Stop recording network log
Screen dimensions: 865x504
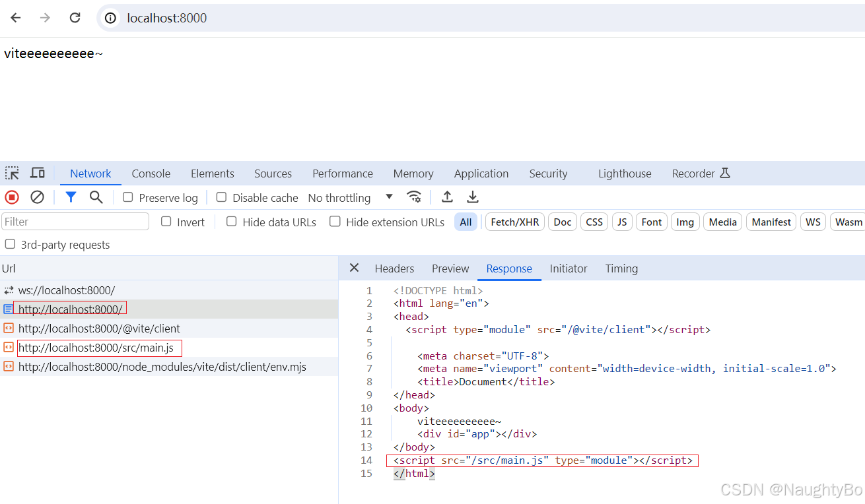click(12, 197)
